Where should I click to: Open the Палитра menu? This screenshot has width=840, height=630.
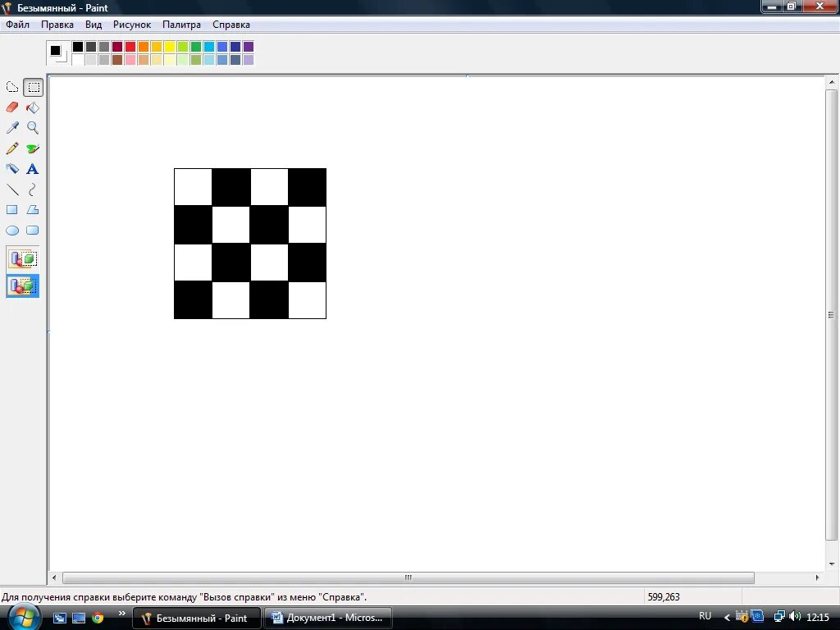coord(181,25)
